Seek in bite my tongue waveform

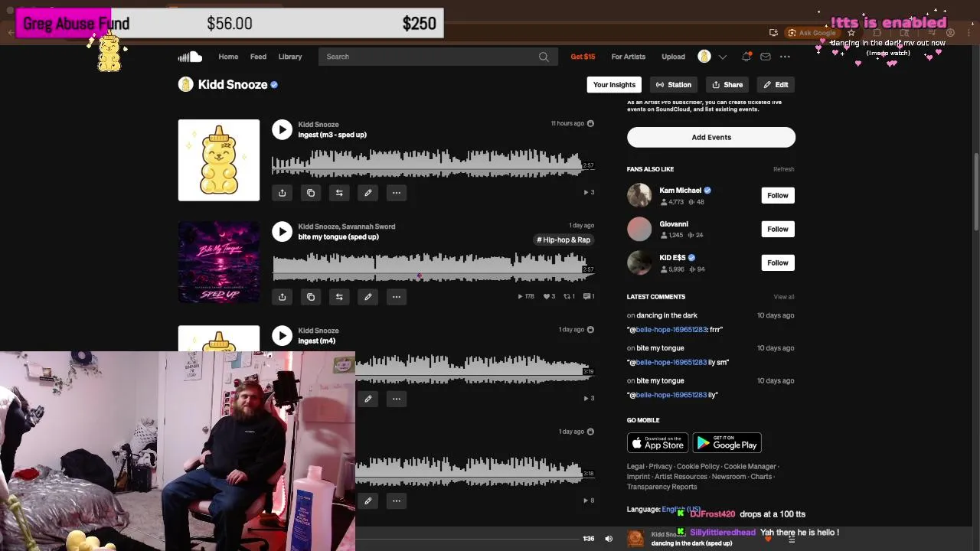[433, 269]
